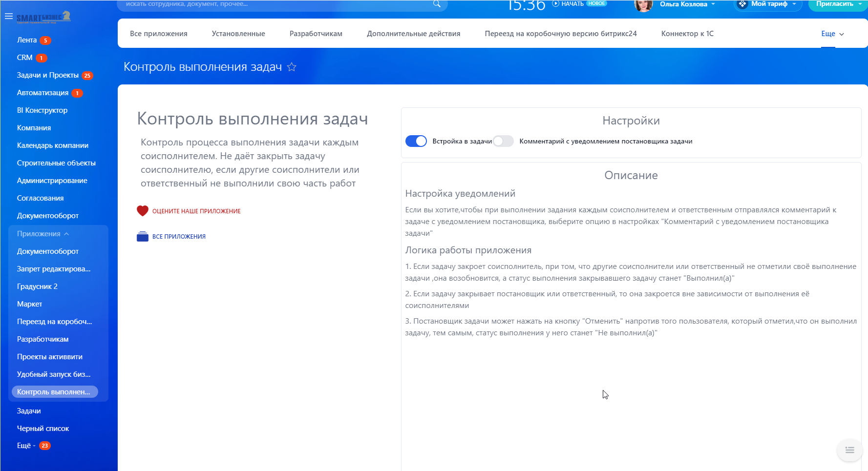Open the floating list widget button
Screen dimensions: 868x471
[849, 450]
